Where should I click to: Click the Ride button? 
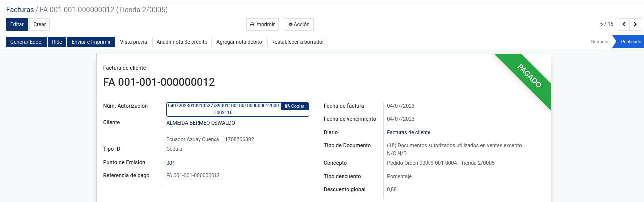coord(57,42)
